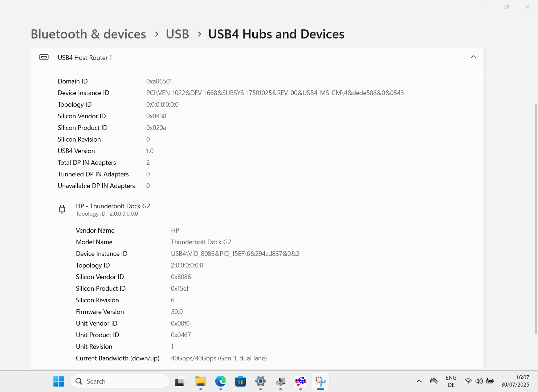This screenshot has height=392, width=538.
Task: Open Task View from taskbar
Action: pyautogui.click(x=180, y=381)
